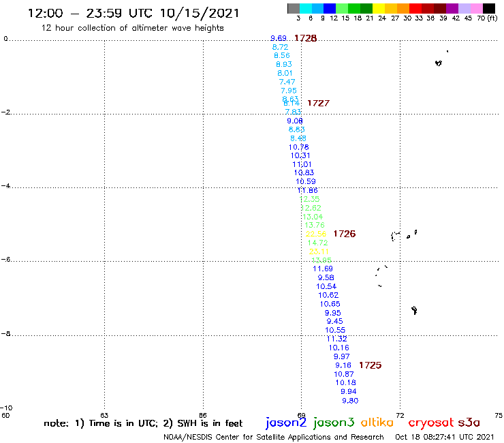Image resolution: width=504 pixels, height=443 pixels.
Task: Click the altika satellite label
Action: [x=377, y=422]
